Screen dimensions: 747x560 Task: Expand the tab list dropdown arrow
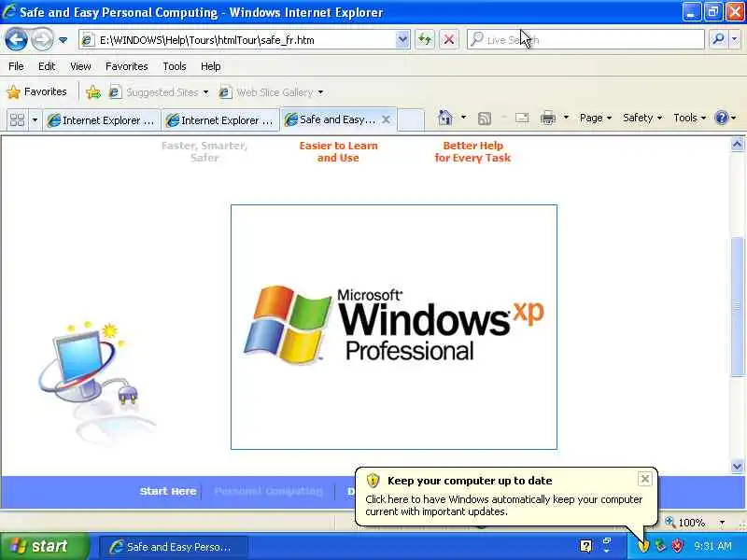[x=35, y=119]
